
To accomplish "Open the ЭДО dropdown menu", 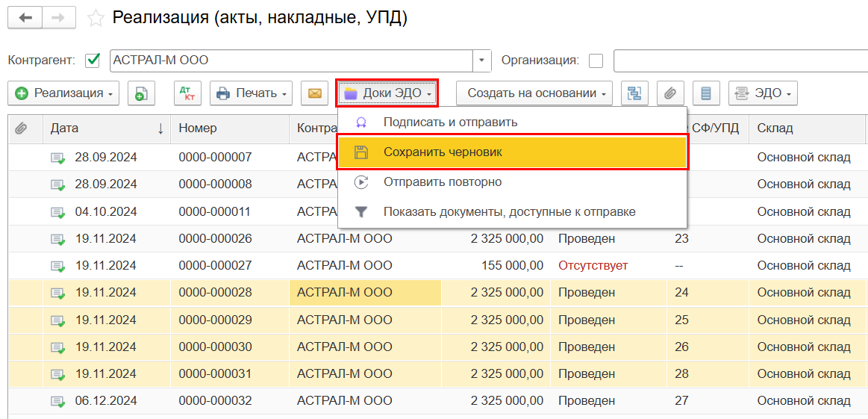I will coord(763,93).
